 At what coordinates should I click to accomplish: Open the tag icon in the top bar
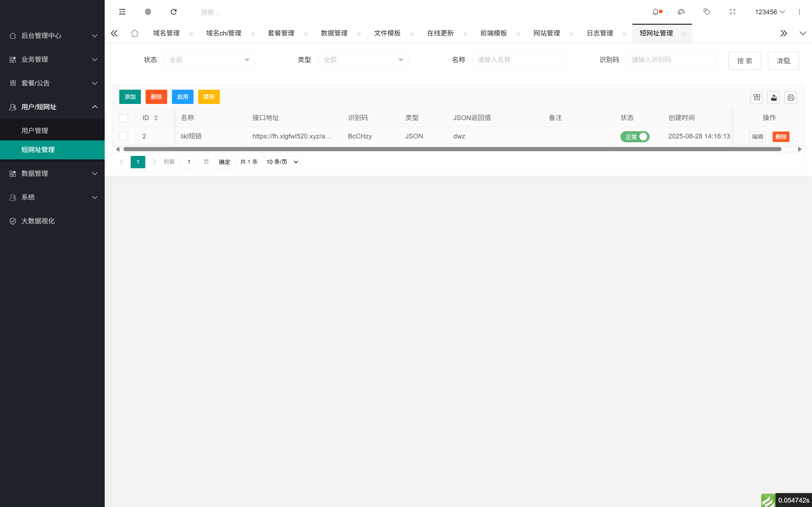707,12
